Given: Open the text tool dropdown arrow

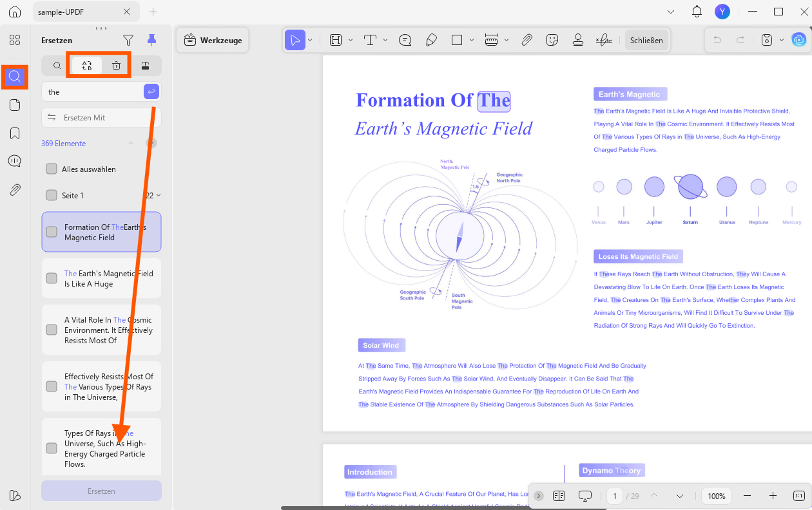Looking at the screenshot, I should 385,40.
